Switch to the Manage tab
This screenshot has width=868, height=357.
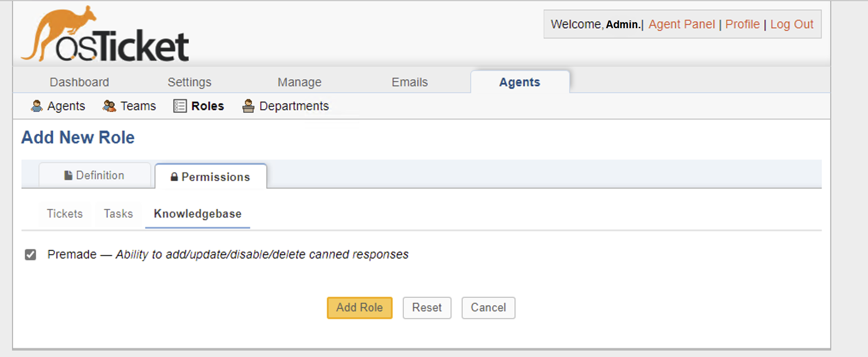point(300,82)
